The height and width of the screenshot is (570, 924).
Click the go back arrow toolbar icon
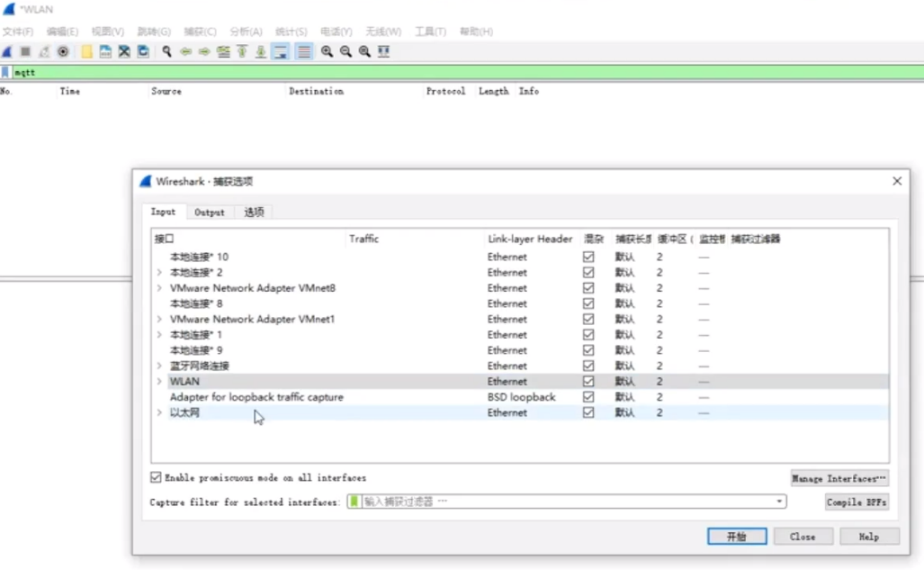[185, 52]
